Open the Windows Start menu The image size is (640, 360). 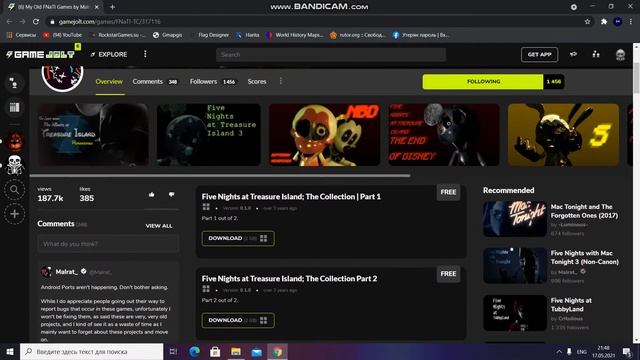pos(10,351)
